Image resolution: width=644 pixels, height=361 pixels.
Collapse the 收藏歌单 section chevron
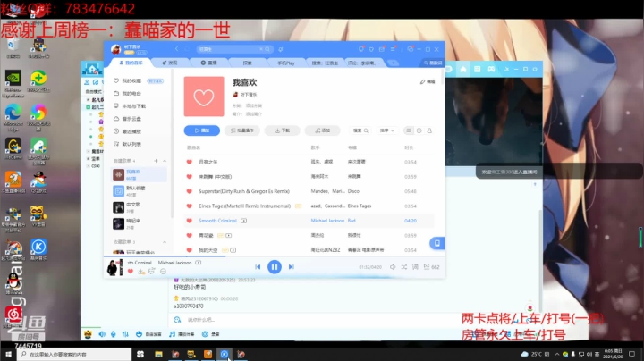165,242
